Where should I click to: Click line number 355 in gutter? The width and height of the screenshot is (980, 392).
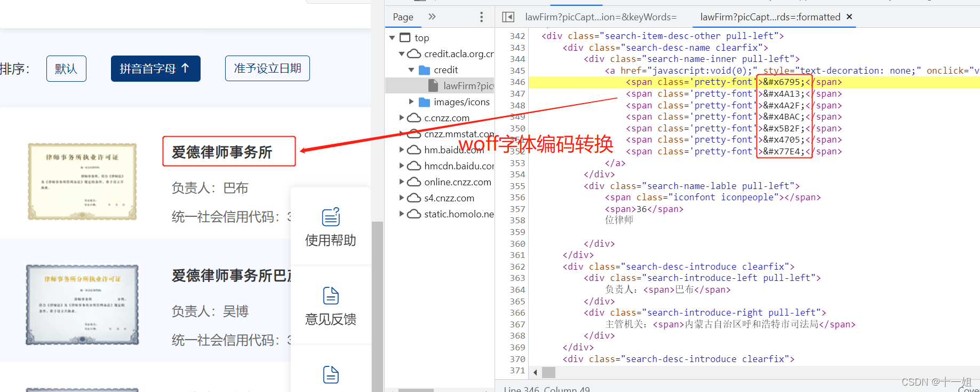pos(517,186)
